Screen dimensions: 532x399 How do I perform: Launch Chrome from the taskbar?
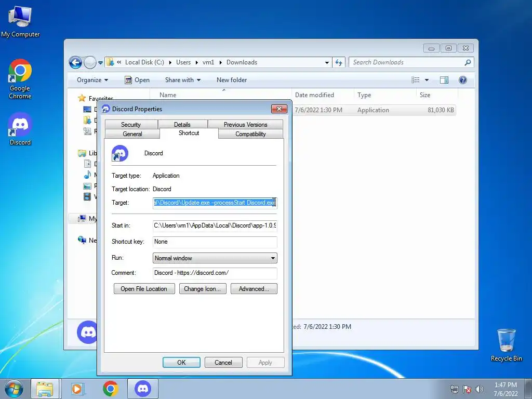111,389
